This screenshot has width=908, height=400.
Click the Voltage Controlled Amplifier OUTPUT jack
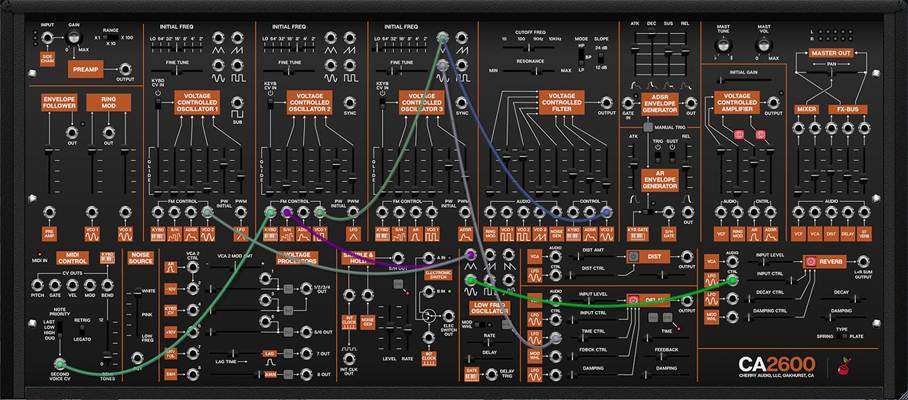click(773, 103)
